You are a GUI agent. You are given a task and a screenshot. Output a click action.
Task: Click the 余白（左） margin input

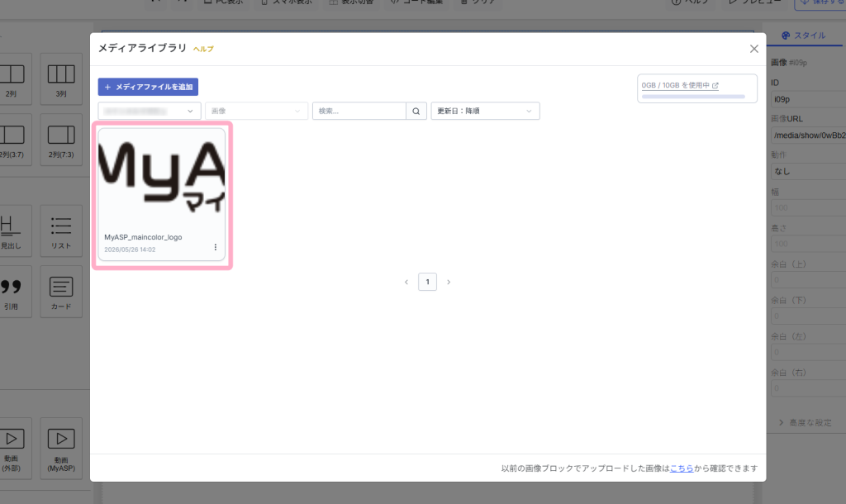808,352
